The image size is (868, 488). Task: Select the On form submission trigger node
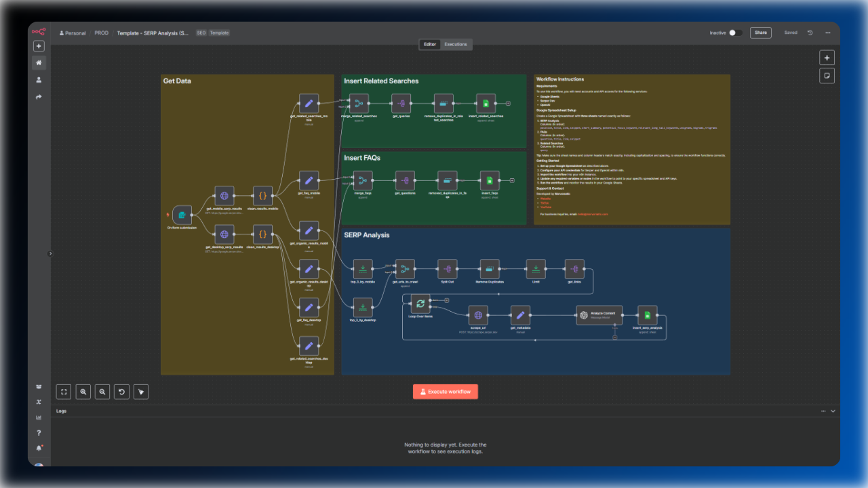click(x=182, y=216)
